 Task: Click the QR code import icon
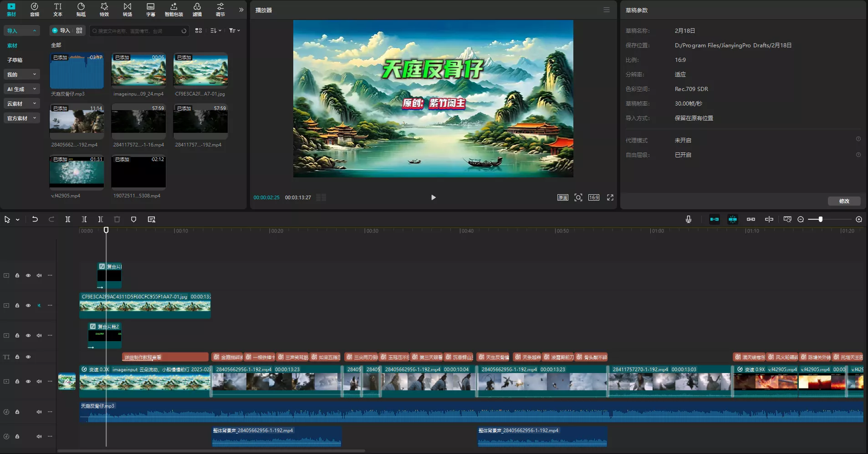79,30
